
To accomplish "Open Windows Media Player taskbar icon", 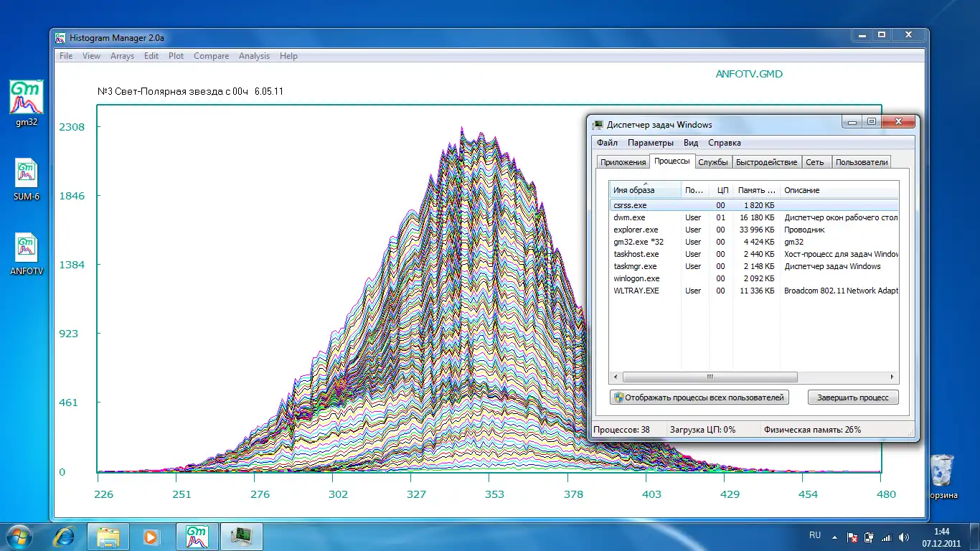I will pos(151,536).
